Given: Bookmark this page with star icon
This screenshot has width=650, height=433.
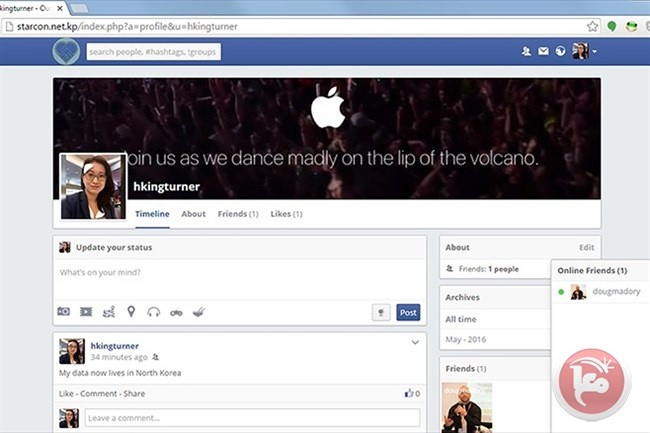Looking at the screenshot, I should click(592, 27).
